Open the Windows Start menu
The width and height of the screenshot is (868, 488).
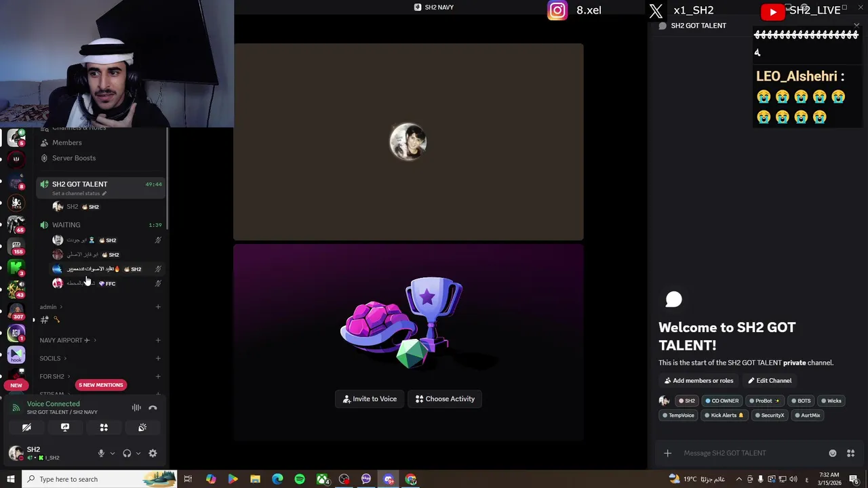tap(10, 479)
